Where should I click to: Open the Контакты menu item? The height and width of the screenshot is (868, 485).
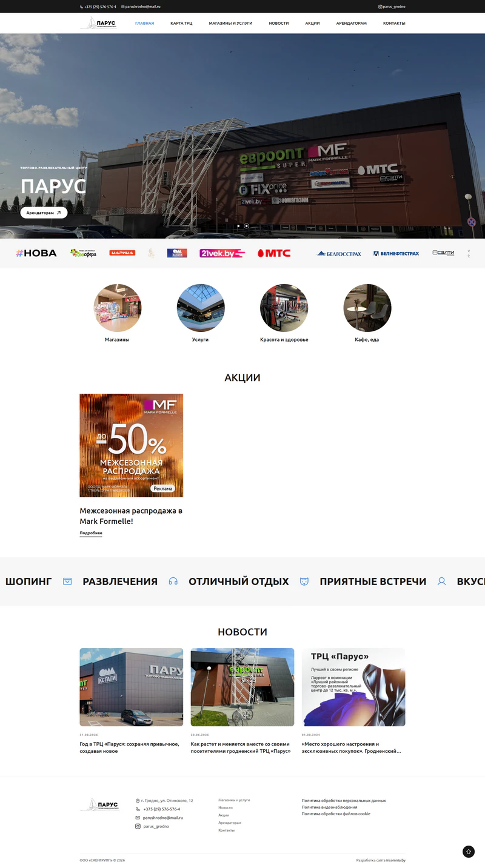(x=394, y=23)
